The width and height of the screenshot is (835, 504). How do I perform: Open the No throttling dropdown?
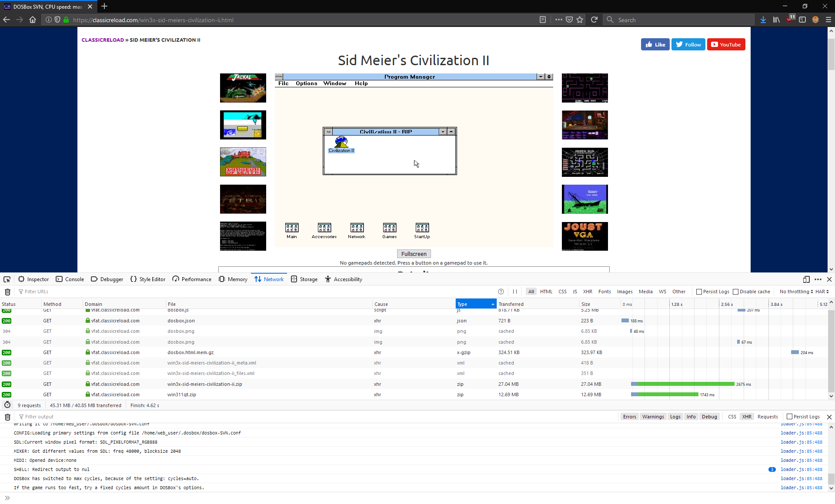click(796, 292)
